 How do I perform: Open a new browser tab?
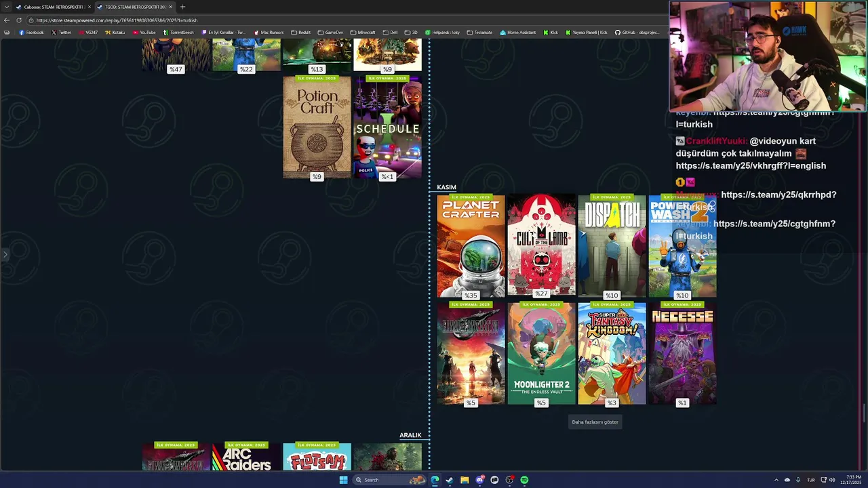pos(182,7)
